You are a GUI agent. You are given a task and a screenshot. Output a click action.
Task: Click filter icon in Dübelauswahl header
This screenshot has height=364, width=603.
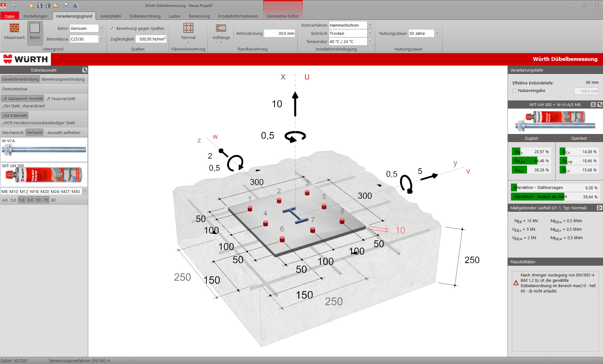click(85, 70)
